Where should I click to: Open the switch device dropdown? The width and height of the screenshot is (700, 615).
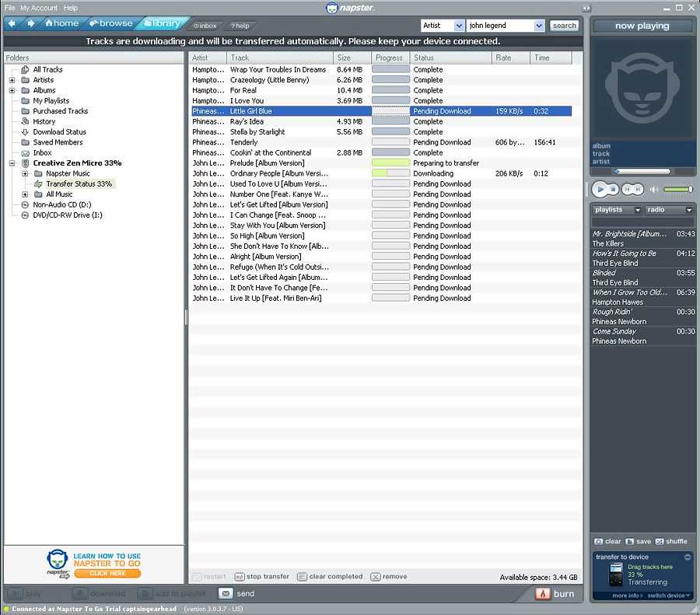click(668, 596)
